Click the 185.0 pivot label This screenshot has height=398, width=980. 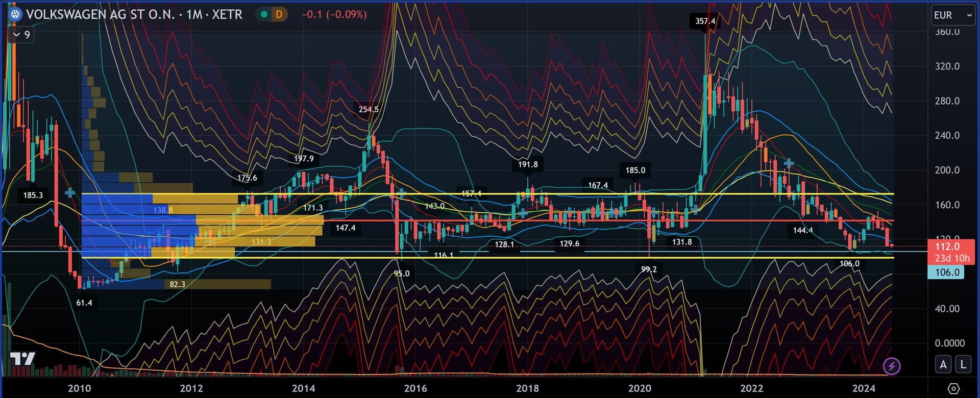[x=635, y=170]
